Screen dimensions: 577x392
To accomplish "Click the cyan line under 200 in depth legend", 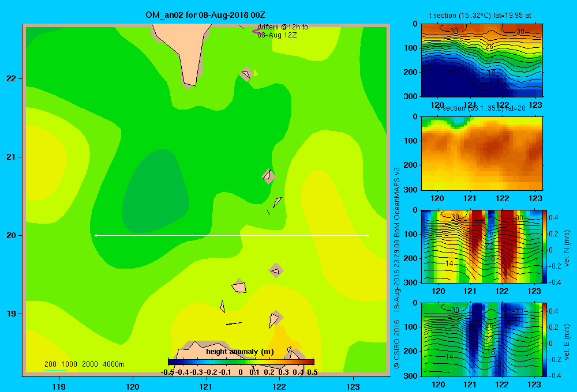I will [55, 370].
